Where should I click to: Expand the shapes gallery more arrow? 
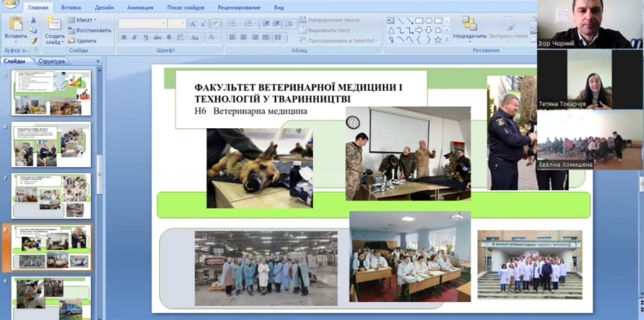[447, 40]
